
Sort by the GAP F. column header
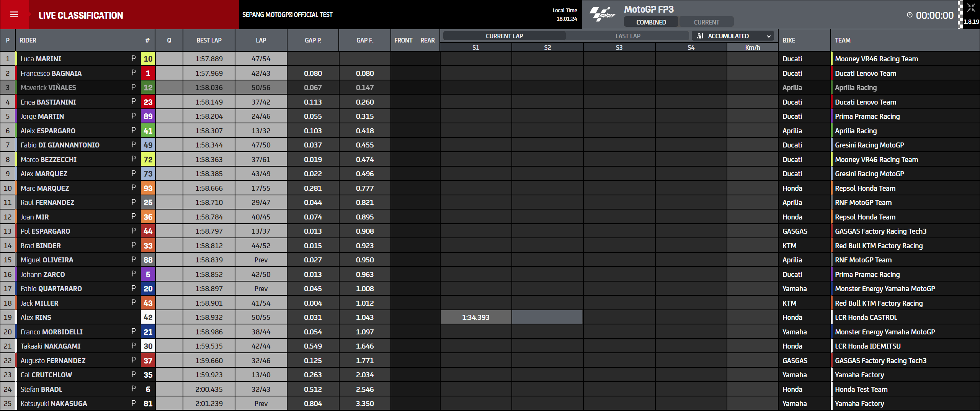(x=364, y=40)
